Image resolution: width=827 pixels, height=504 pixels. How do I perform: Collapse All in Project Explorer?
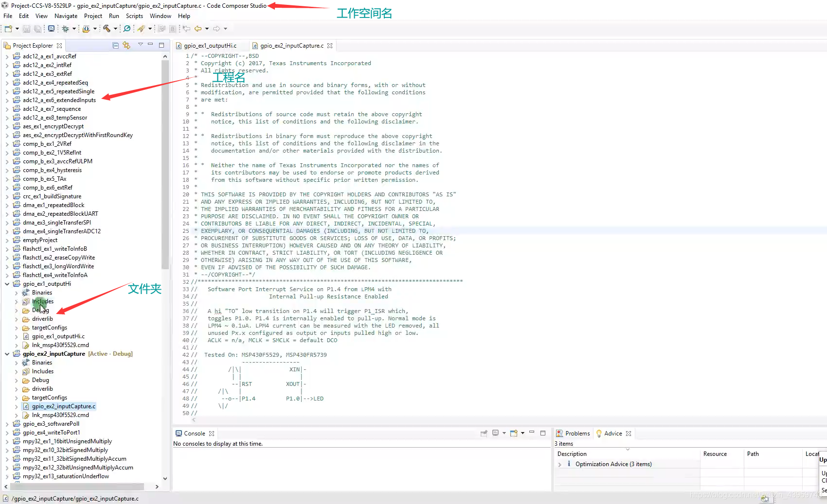click(x=116, y=45)
